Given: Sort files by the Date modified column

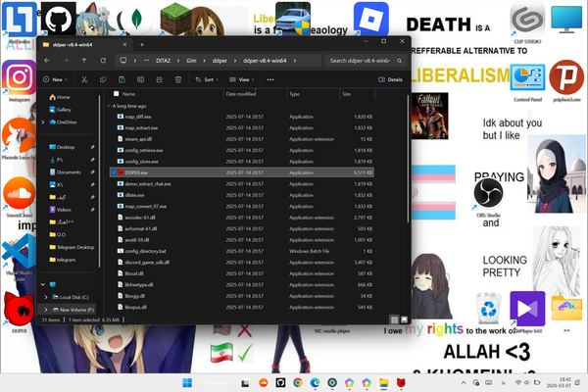Looking at the screenshot, I should (x=255, y=94).
